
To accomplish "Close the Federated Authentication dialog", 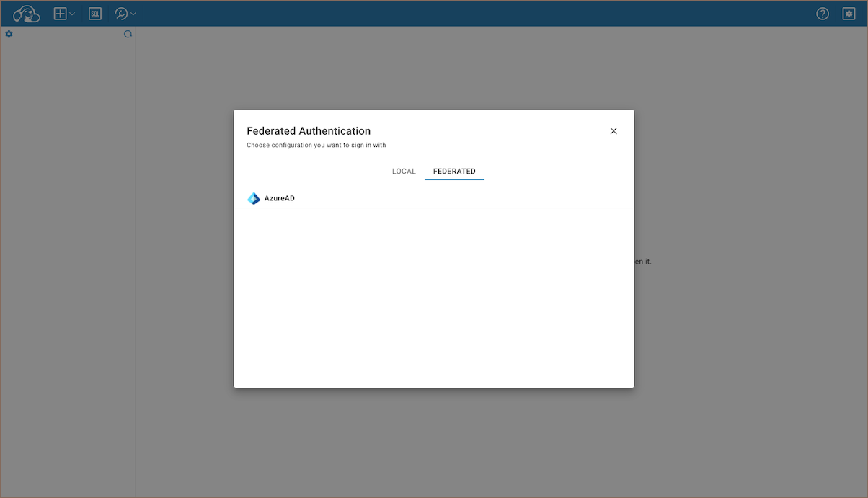I will point(614,131).
